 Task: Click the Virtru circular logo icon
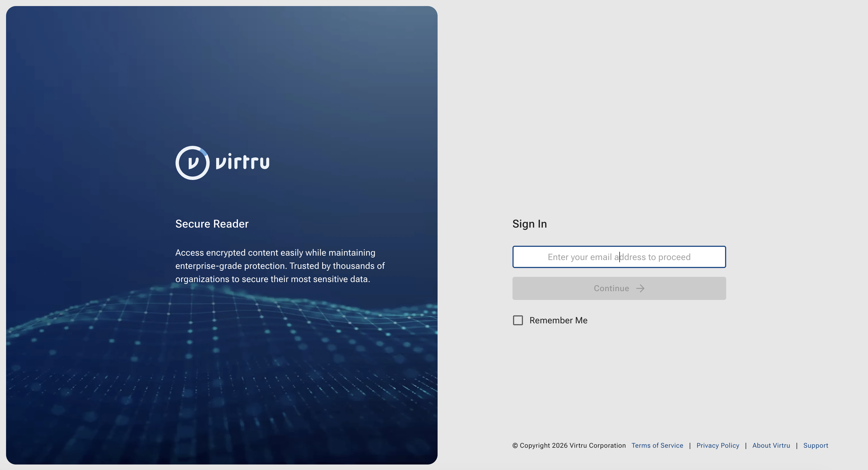pos(192,163)
